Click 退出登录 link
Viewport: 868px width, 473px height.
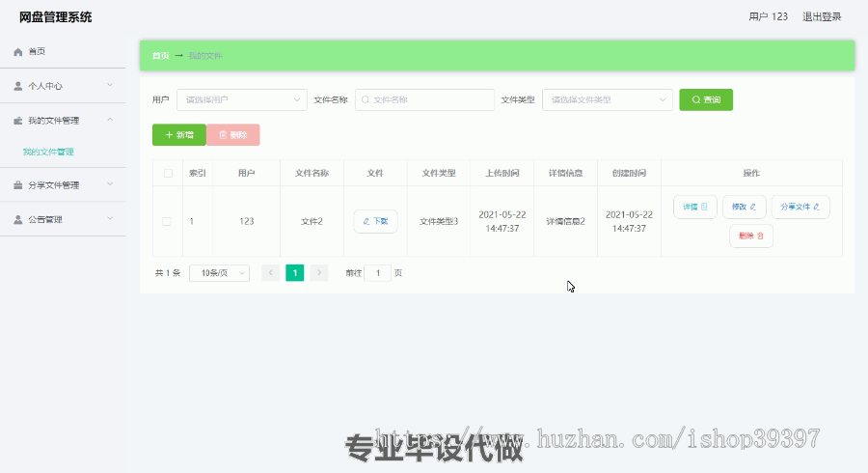pyautogui.click(x=822, y=16)
